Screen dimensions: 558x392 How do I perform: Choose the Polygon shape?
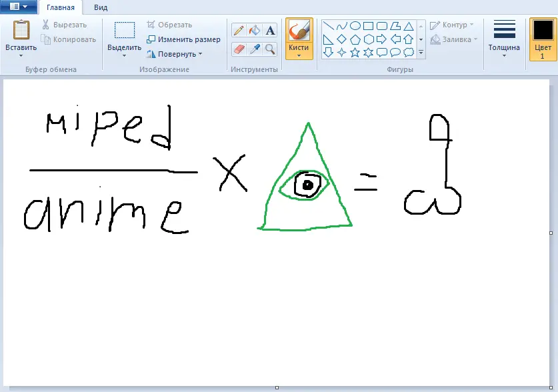tap(395, 26)
